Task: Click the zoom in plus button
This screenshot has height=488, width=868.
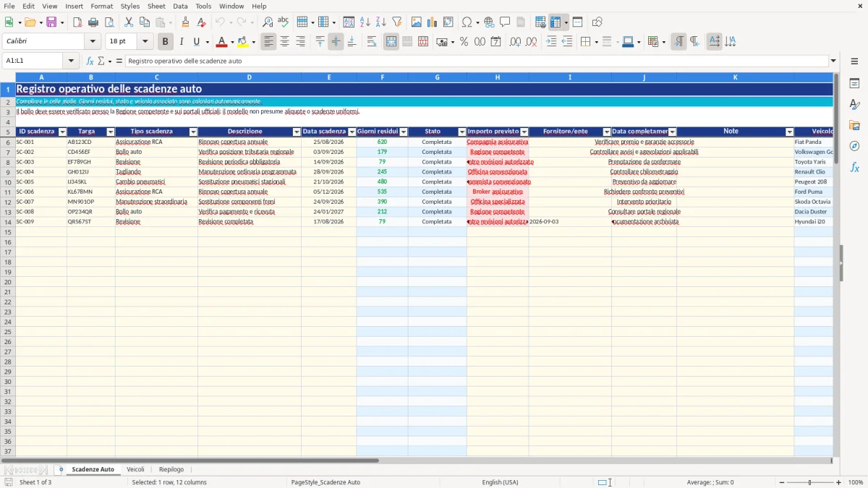Action: point(839,482)
